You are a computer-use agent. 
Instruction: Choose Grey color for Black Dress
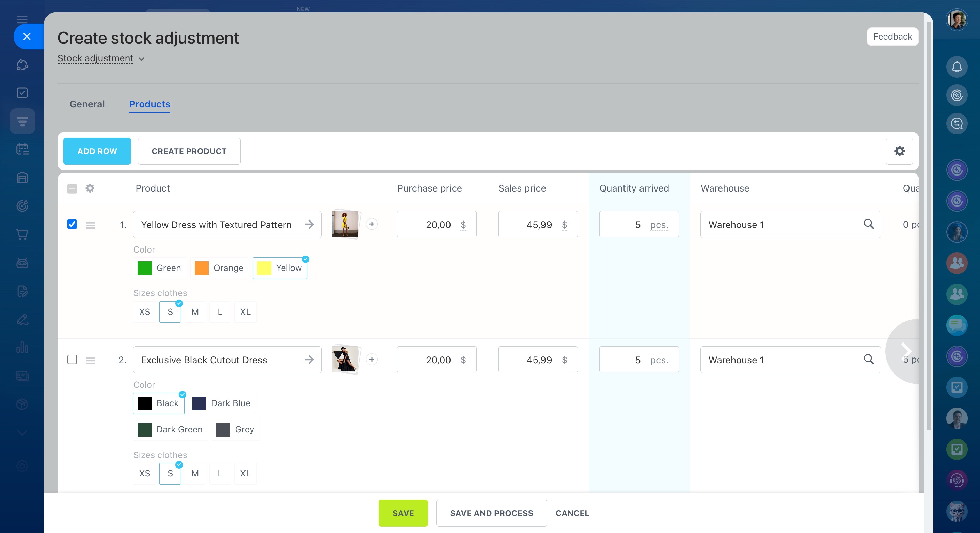236,429
